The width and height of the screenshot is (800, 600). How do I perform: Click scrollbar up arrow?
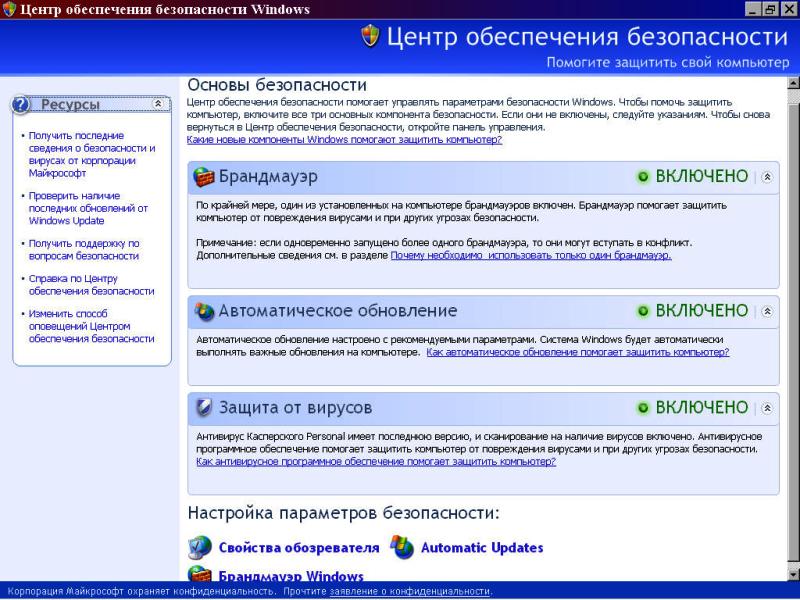(x=793, y=83)
